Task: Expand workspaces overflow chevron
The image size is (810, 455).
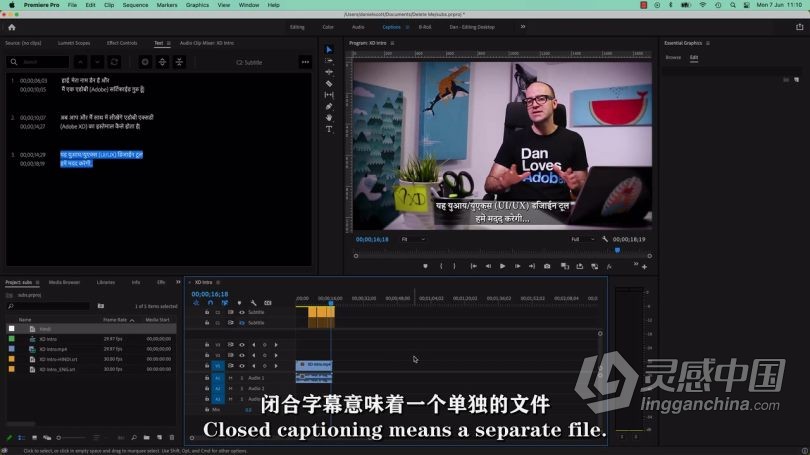Action: (x=523, y=27)
